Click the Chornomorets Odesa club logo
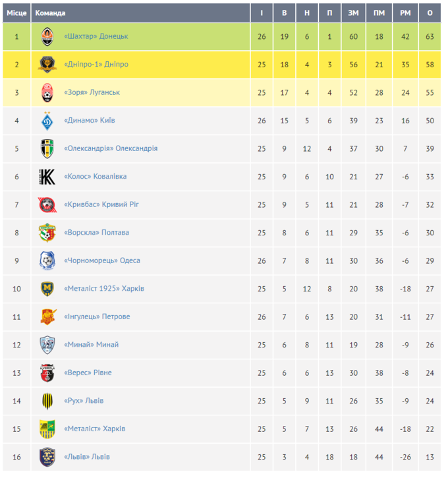448x478 pixels. tap(47, 261)
